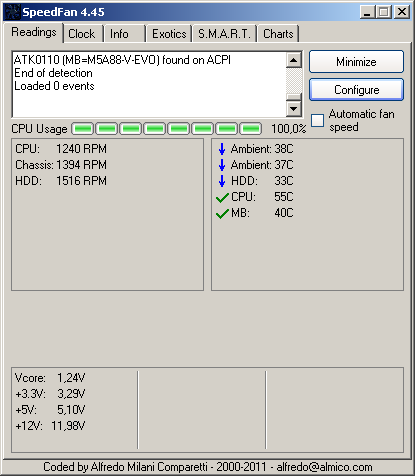
Task: Click the green checkmark next to CPU 55C
Action: [222, 197]
